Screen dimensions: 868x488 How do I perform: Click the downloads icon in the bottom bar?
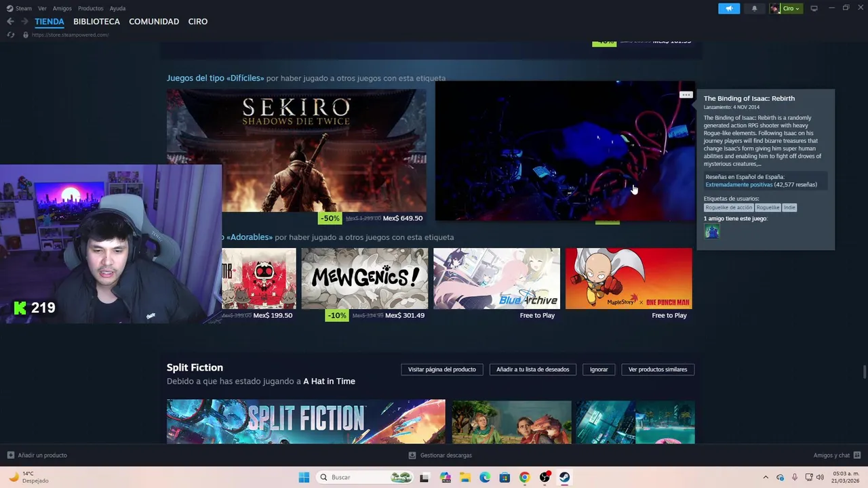point(412,455)
